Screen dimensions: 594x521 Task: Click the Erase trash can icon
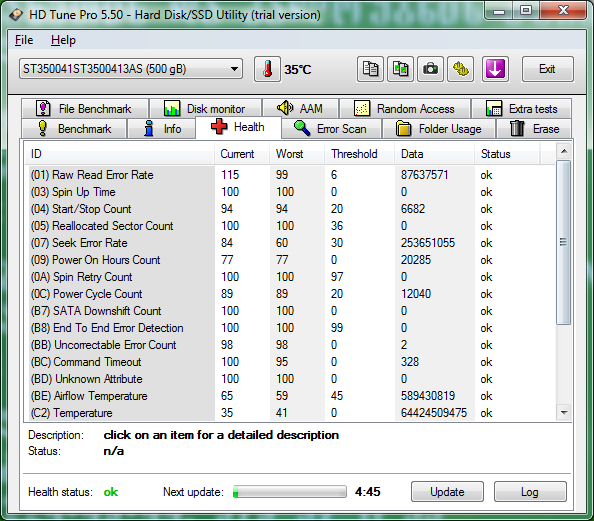(x=517, y=128)
